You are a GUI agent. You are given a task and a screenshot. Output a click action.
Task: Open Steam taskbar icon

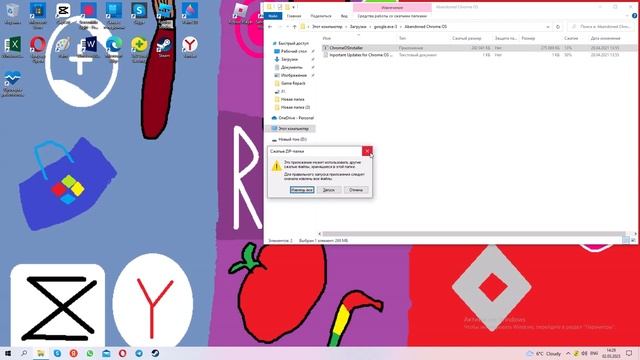[155, 353]
